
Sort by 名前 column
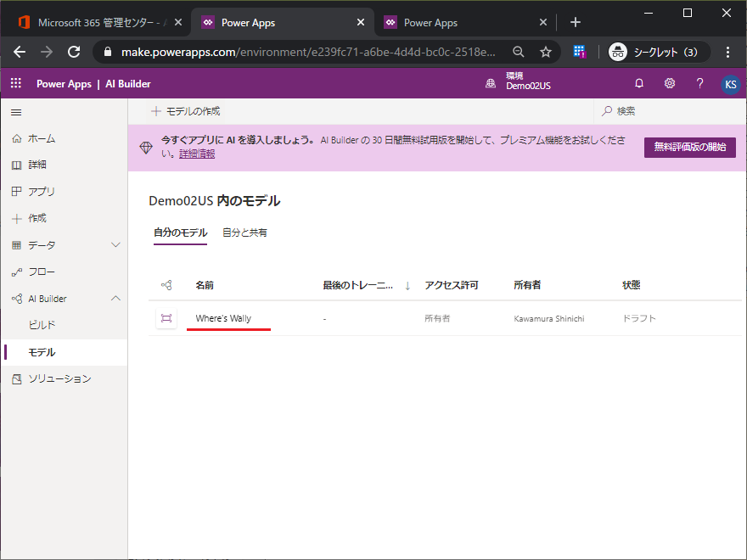click(x=205, y=285)
